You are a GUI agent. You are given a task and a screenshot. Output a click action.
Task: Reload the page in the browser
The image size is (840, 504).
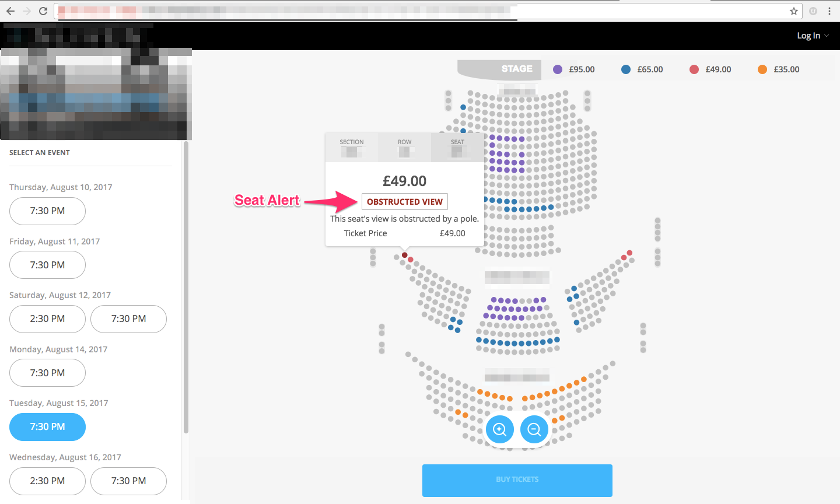tap(43, 11)
